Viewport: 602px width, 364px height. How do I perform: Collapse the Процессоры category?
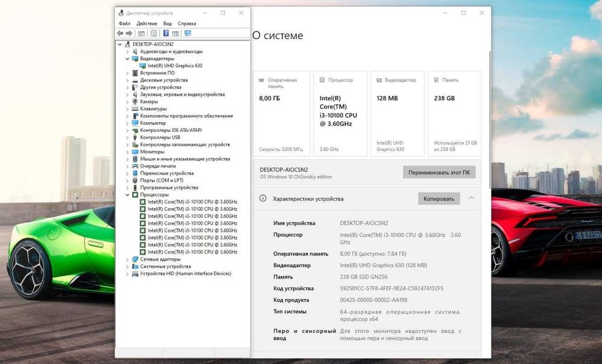point(128,195)
